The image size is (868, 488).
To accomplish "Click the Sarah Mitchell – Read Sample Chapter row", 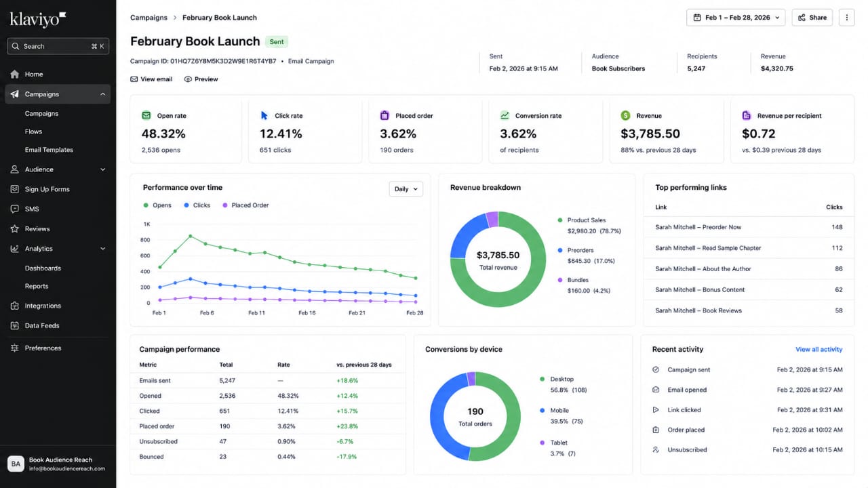I will pos(749,248).
